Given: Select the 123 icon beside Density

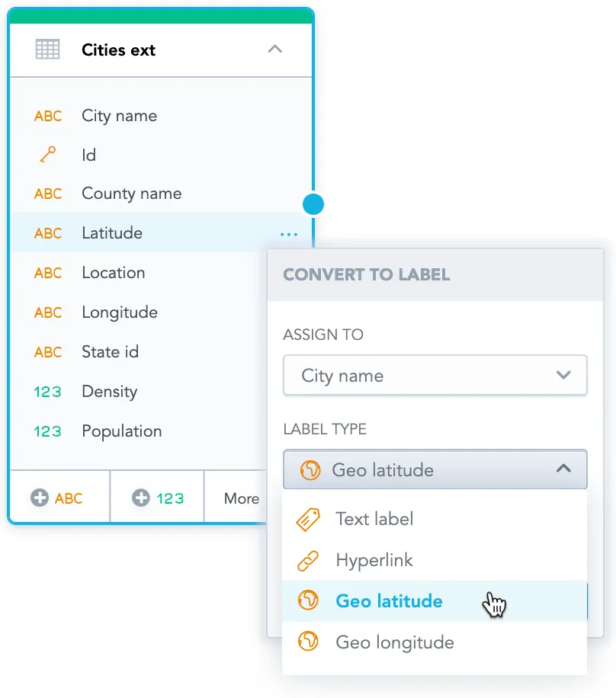Looking at the screenshot, I should pyautogui.click(x=48, y=392).
